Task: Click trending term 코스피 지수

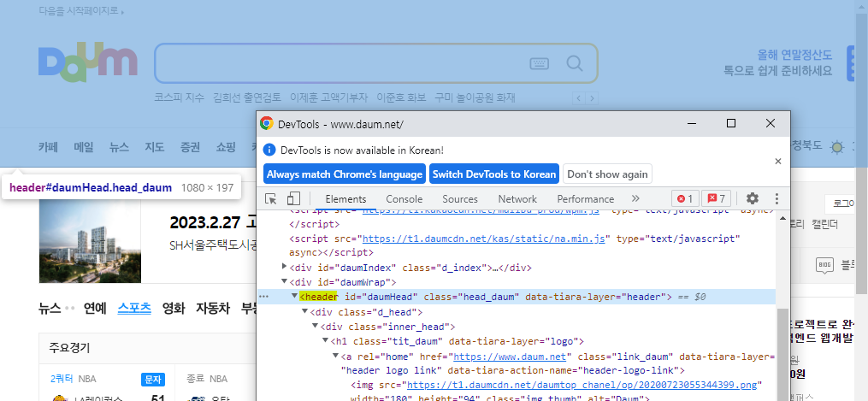Action: [x=179, y=98]
